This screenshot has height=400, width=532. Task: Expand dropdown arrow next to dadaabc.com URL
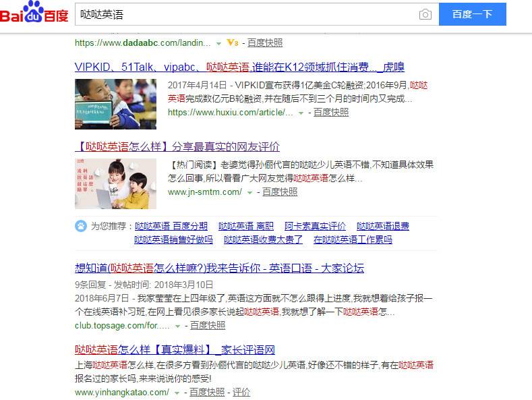pos(219,43)
